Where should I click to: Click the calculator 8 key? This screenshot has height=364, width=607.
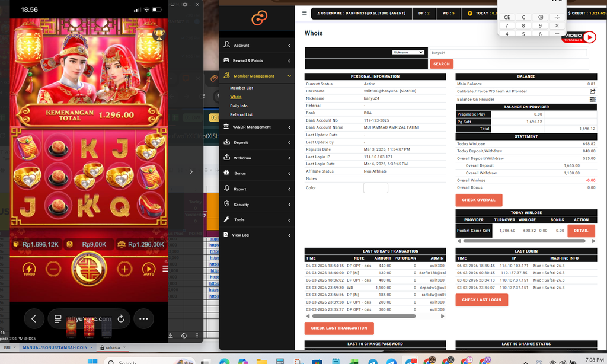pos(523,25)
